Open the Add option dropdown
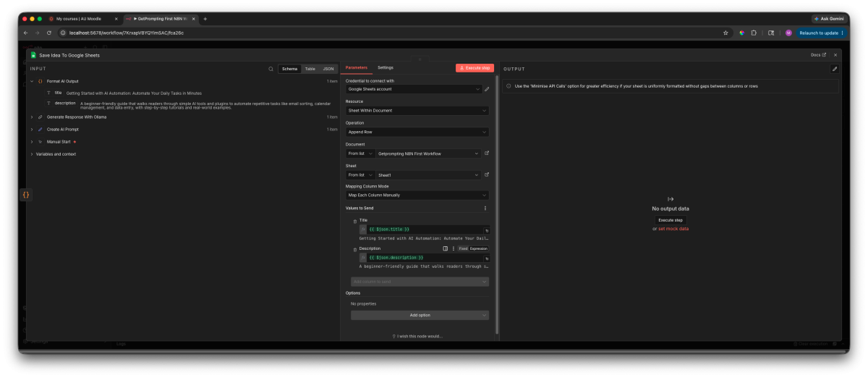Image resolution: width=868 pixels, height=378 pixels. click(420, 315)
